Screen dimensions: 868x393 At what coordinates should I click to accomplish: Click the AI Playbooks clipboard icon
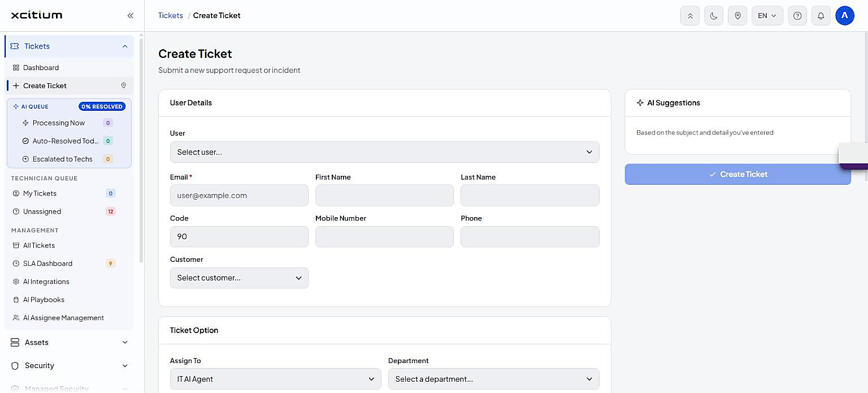16,300
